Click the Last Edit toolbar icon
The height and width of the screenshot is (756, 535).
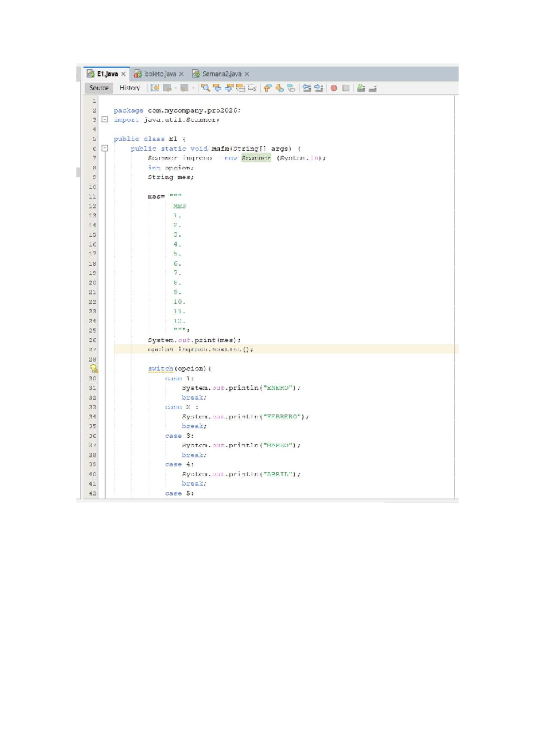pyautogui.click(x=155, y=88)
